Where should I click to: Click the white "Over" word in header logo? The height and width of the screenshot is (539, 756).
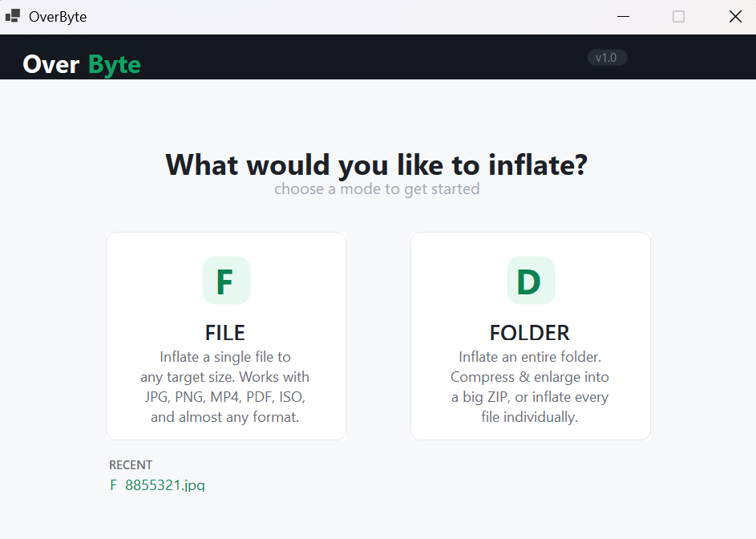pyautogui.click(x=51, y=64)
